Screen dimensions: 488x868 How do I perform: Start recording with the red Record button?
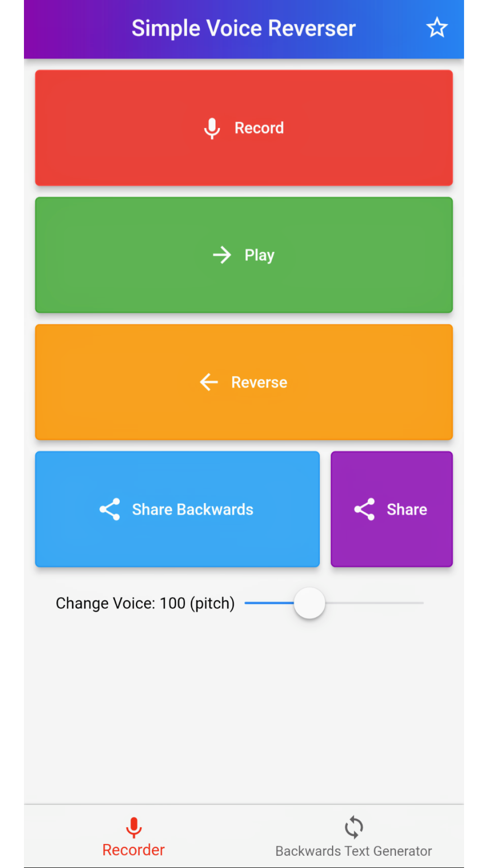[x=244, y=128]
